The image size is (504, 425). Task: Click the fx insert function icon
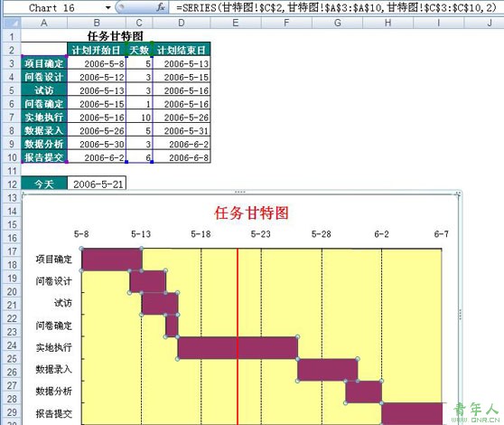pos(161,7)
